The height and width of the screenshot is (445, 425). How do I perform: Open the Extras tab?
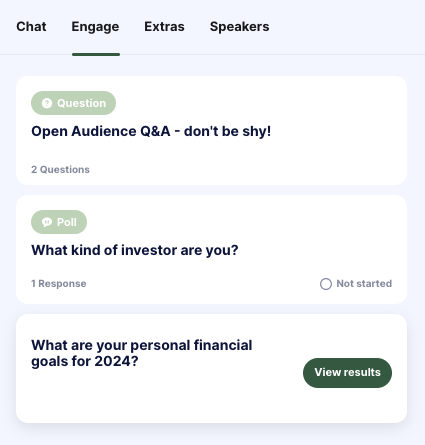[164, 27]
